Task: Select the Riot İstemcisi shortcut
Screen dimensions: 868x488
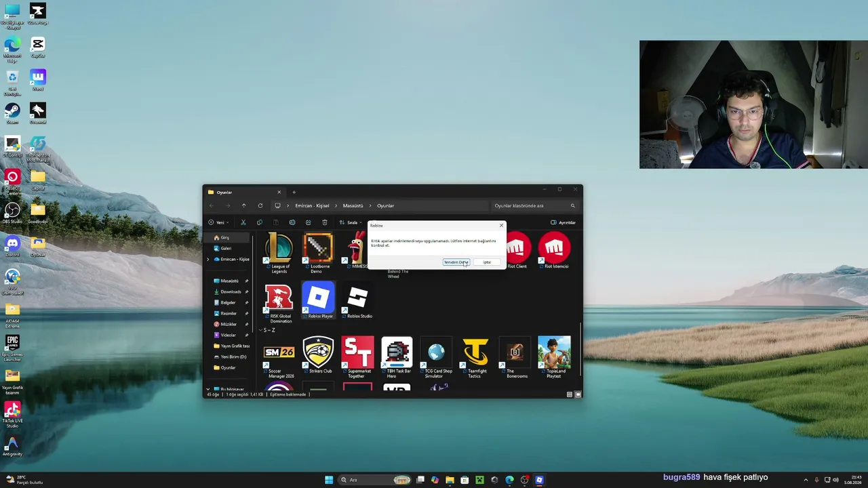Action: click(x=555, y=251)
